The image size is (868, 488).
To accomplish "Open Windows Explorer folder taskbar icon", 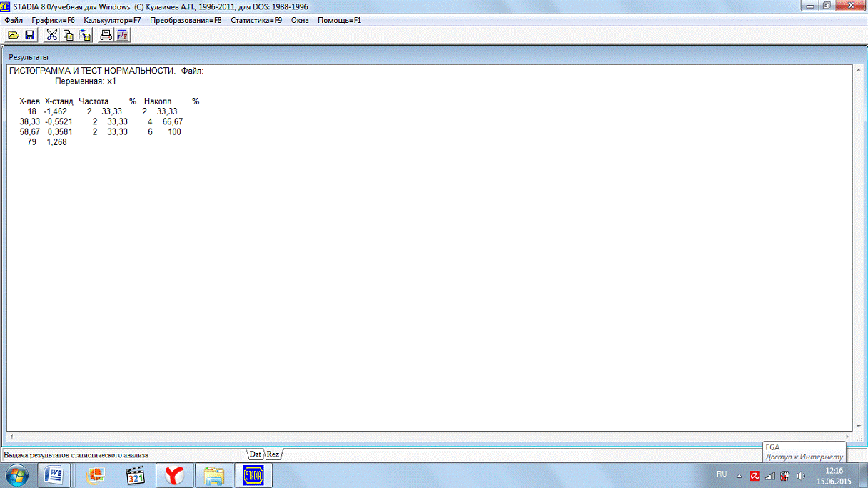I will [x=214, y=475].
